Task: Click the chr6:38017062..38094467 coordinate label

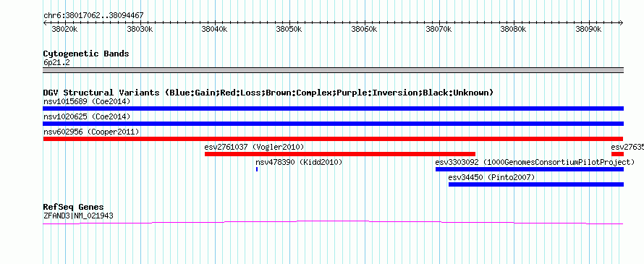Action: pyautogui.click(x=93, y=15)
